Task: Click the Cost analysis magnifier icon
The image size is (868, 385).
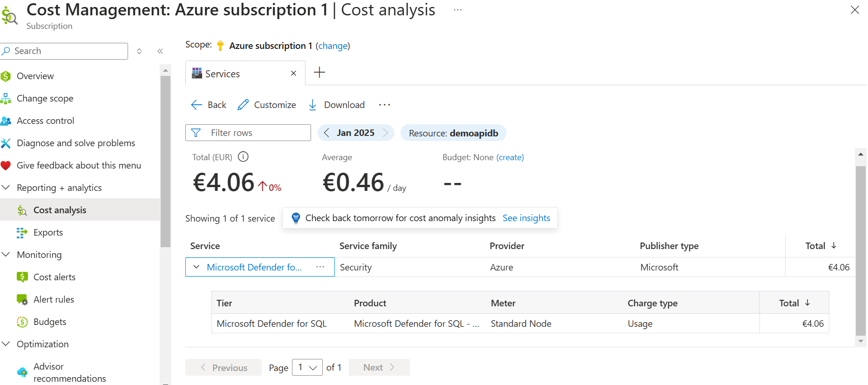Action: coord(22,210)
